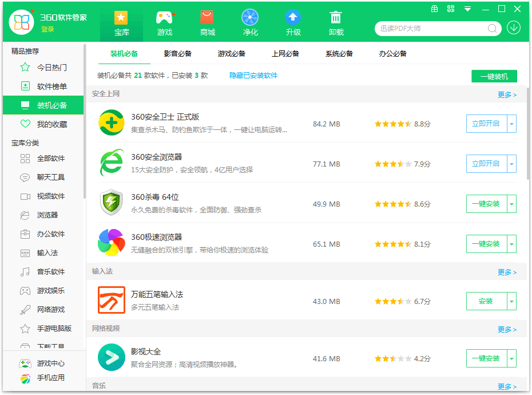Image resolution: width=532 pixels, height=395 pixels.
Task: Open the 卸载 trash can icon
Action: 336,18
